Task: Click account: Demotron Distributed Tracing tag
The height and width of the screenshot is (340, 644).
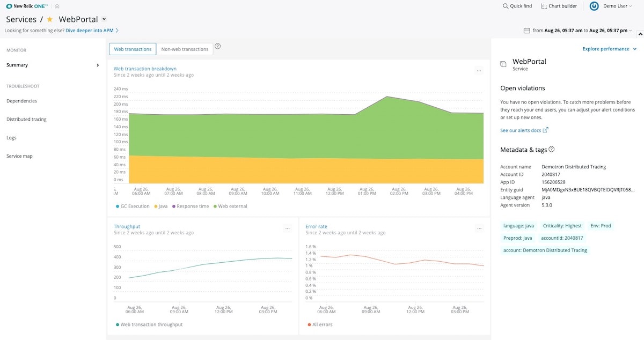Action: tap(545, 250)
